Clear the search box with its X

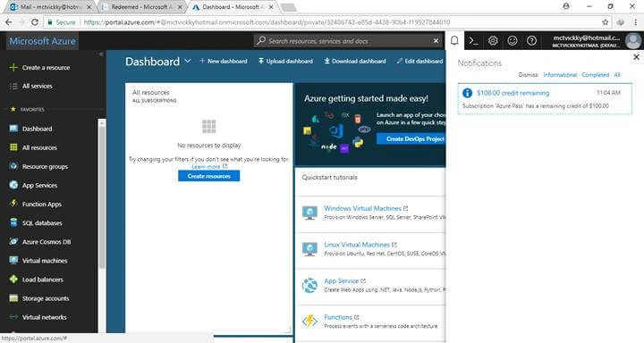[436, 40]
